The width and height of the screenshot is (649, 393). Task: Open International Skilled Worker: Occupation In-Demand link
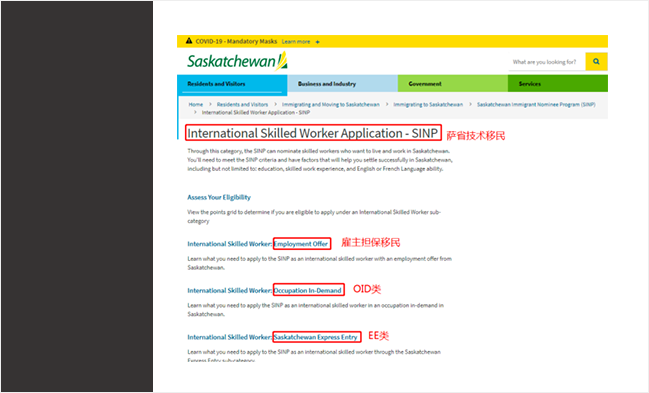(265, 291)
